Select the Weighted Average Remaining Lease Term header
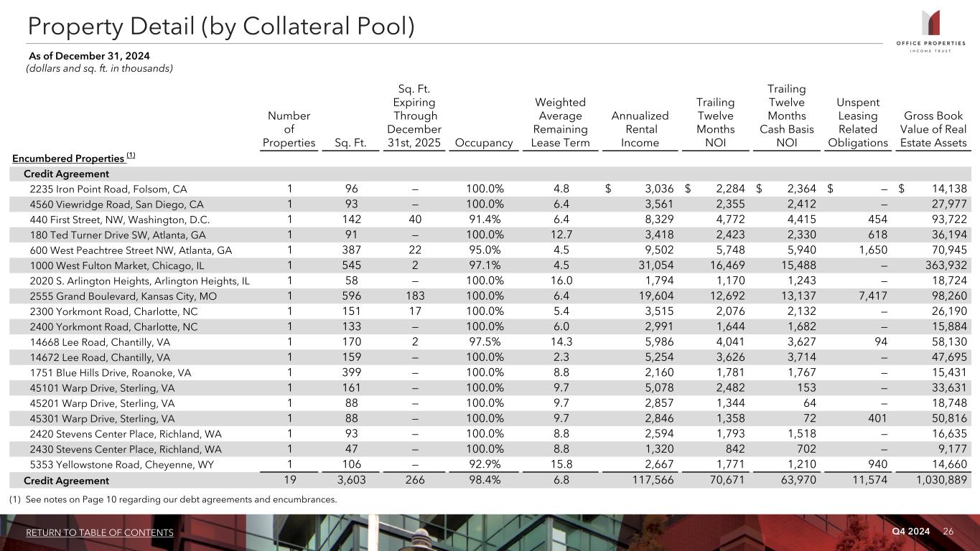 (561, 123)
